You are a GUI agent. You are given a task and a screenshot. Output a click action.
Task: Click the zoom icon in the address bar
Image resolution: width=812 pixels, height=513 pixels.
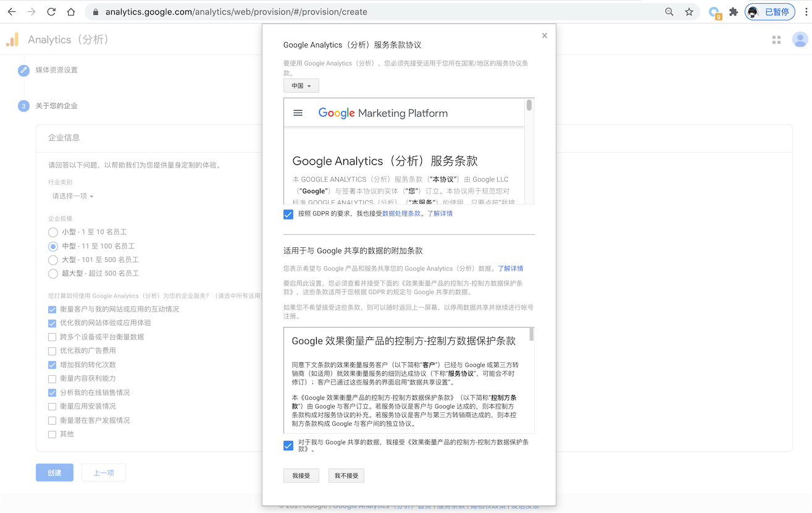pos(669,11)
